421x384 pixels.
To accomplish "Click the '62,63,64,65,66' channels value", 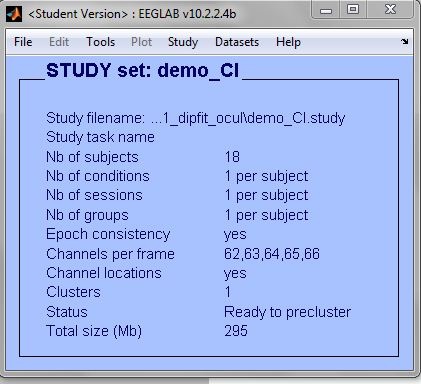I will point(272,254).
